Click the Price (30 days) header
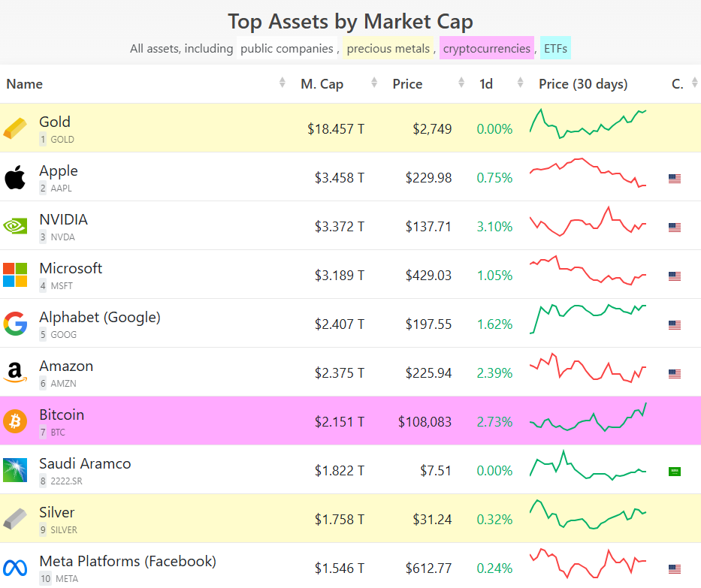This screenshot has width=701, height=588. tap(583, 84)
